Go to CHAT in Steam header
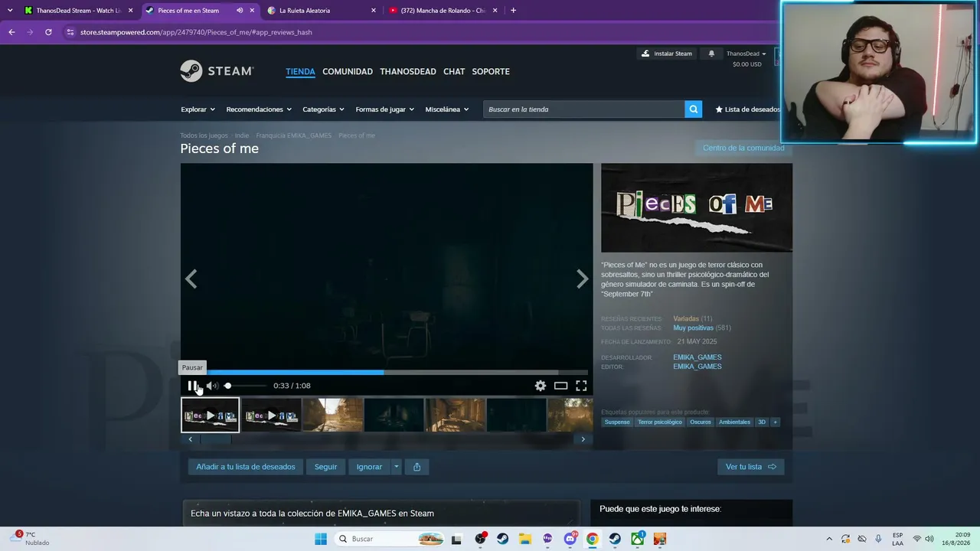This screenshot has width=980, height=551. tap(454, 71)
